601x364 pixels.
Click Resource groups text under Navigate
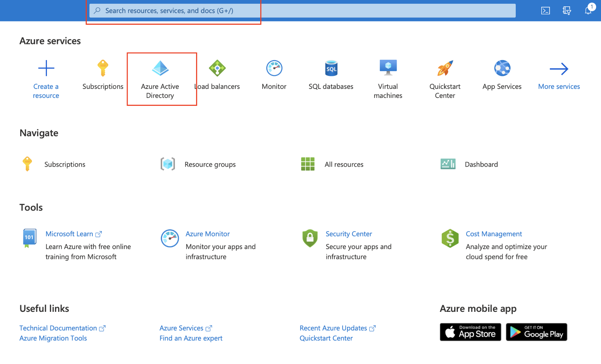(x=210, y=164)
